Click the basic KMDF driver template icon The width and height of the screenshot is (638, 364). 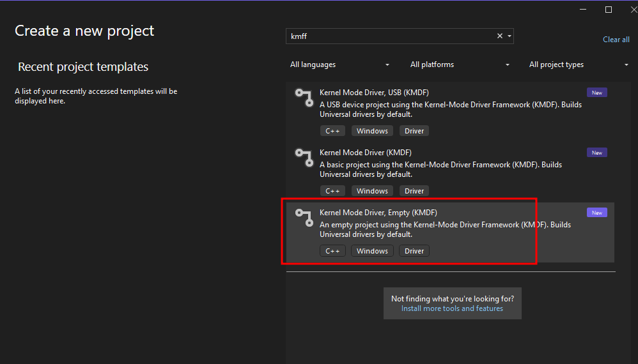click(302, 156)
